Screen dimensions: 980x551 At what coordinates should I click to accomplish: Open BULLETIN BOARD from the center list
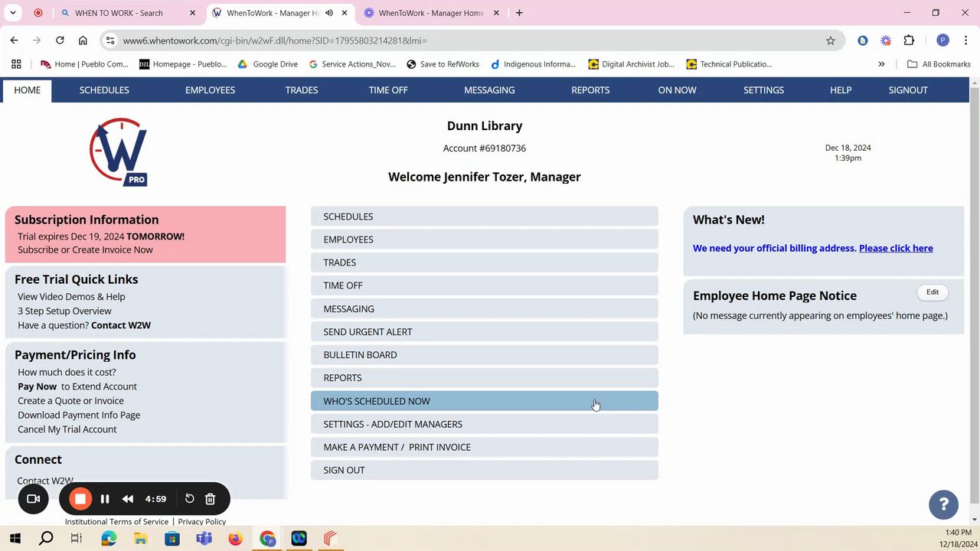click(485, 355)
